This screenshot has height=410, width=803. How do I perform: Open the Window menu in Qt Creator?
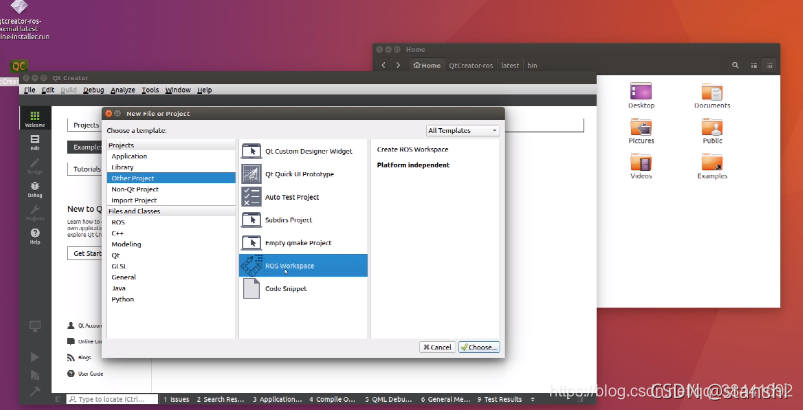point(178,90)
